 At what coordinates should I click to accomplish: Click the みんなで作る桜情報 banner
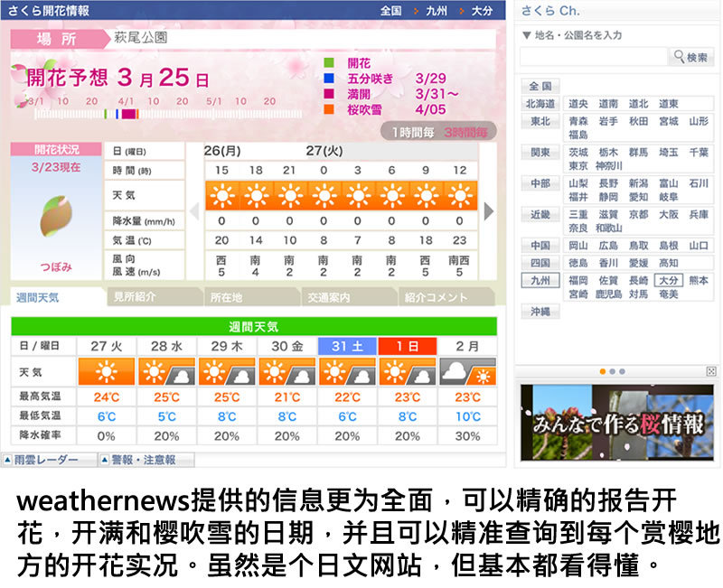617,423
